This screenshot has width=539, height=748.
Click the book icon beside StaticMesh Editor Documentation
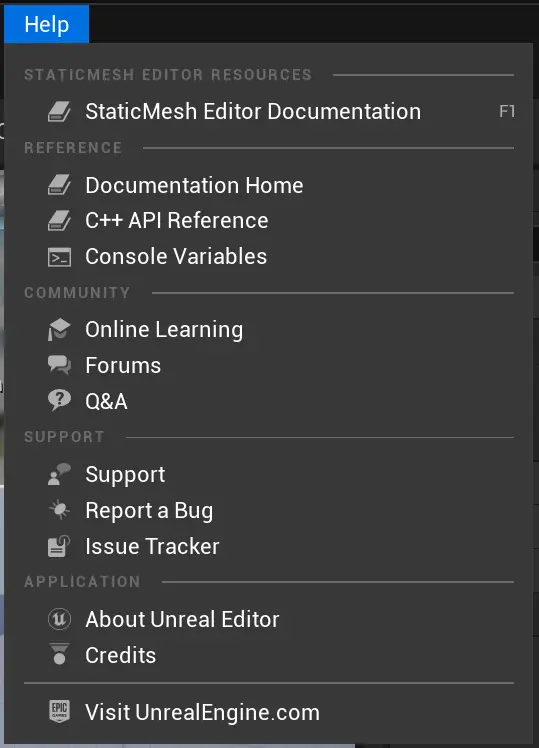point(59,112)
